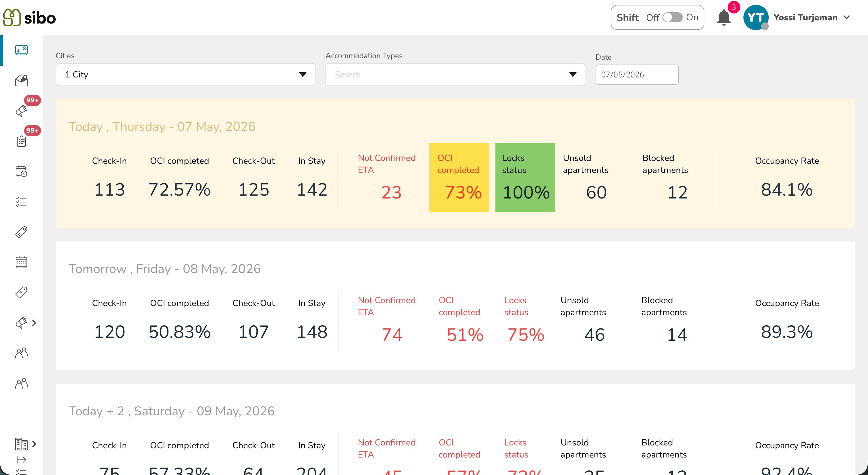
Task: Click today's Check-Out count 125
Action: coord(253,190)
